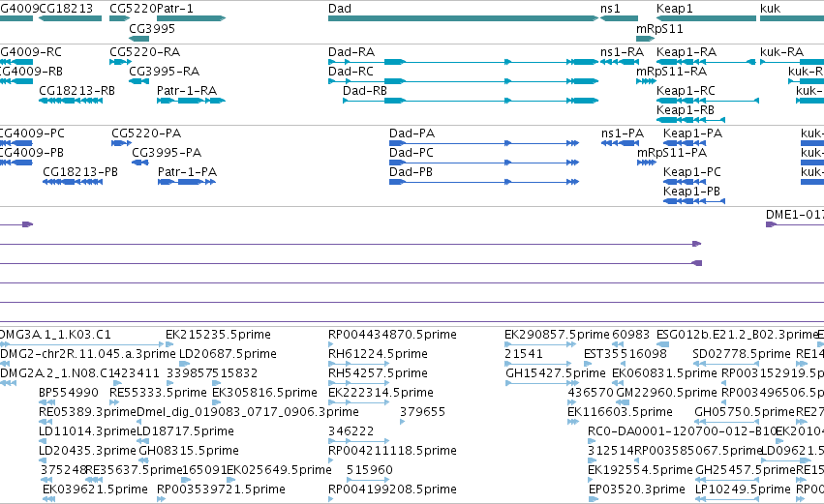Select EST RH54257.5prime
This screenshot has height=504, width=824.
click(x=378, y=373)
